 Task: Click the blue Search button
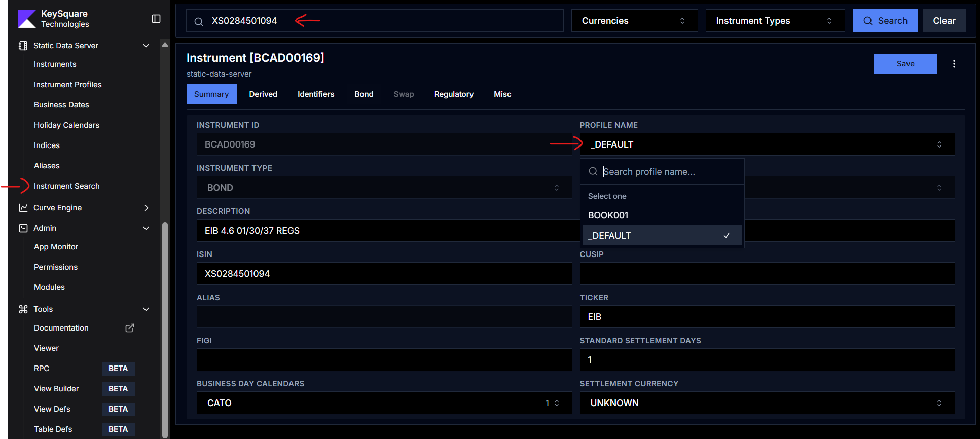pos(885,21)
